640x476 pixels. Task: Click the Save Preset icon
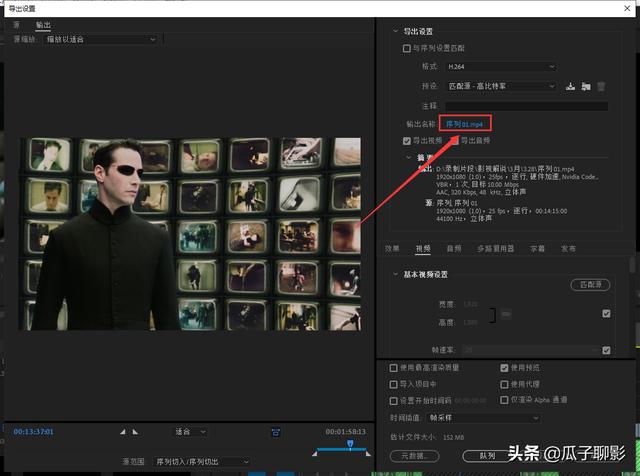pos(570,86)
